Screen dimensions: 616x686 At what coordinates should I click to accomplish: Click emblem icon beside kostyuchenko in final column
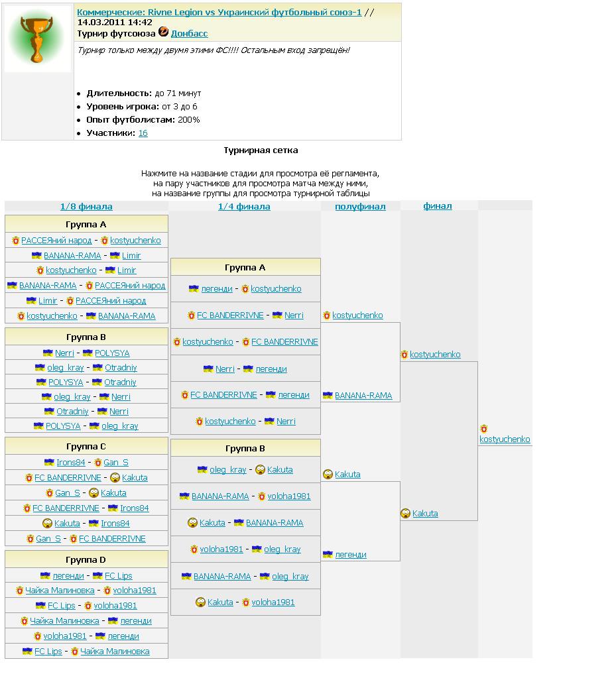404,355
